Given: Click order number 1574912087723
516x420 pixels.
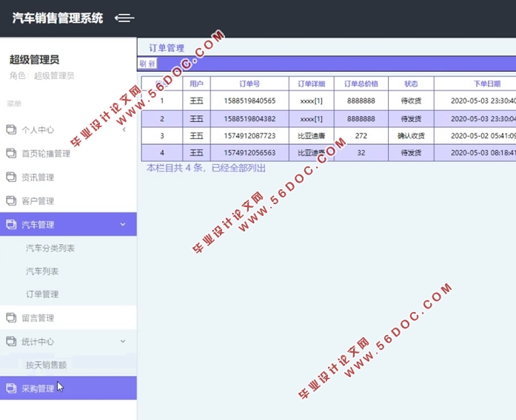Looking at the screenshot, I should (249, 136).
